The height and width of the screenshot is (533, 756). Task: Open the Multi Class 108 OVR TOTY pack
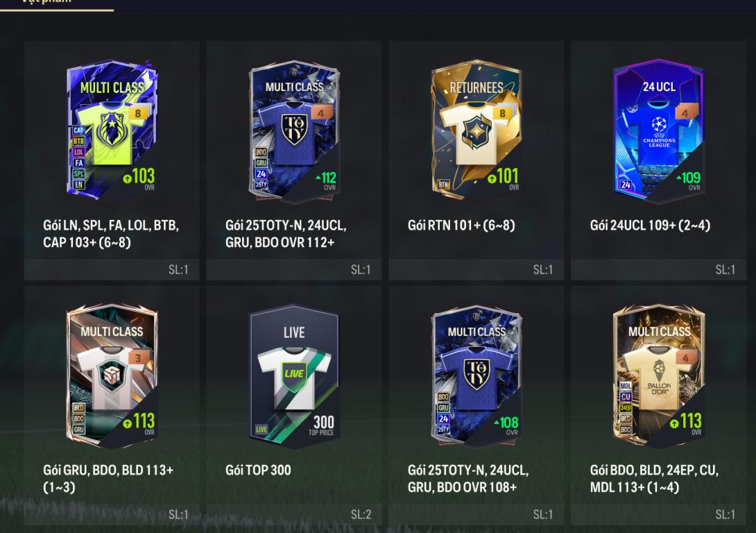tap(476, 375)
